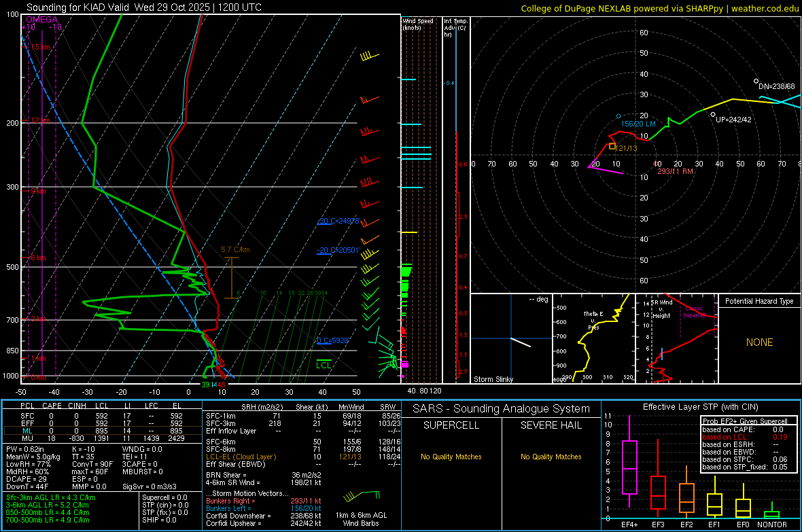Click the 'Inf. Temp. Adv.' panel heading
802x532 pixels.
point(455,28)
